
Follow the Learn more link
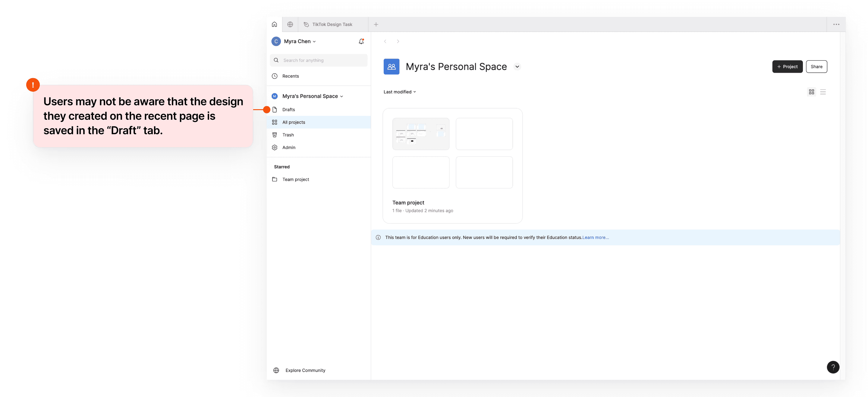click(x=595, y=237)
